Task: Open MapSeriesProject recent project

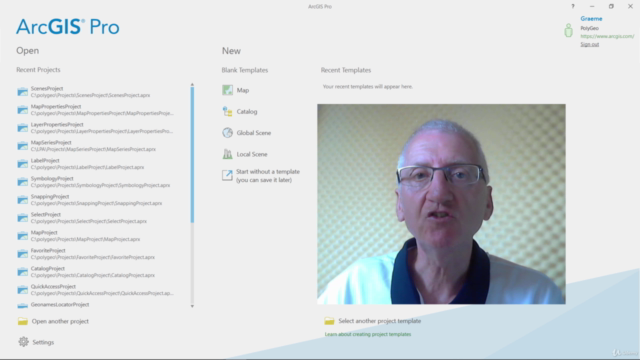Action: 96,146
